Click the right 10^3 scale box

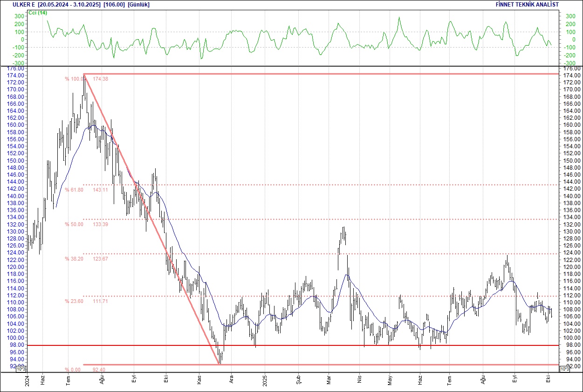[564, 369]
